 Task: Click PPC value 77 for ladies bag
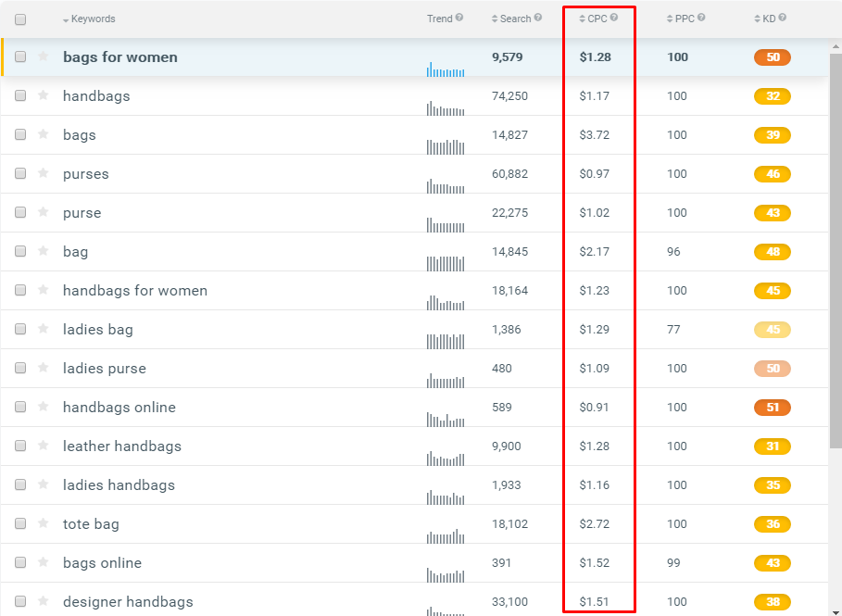tap(673, 329)
